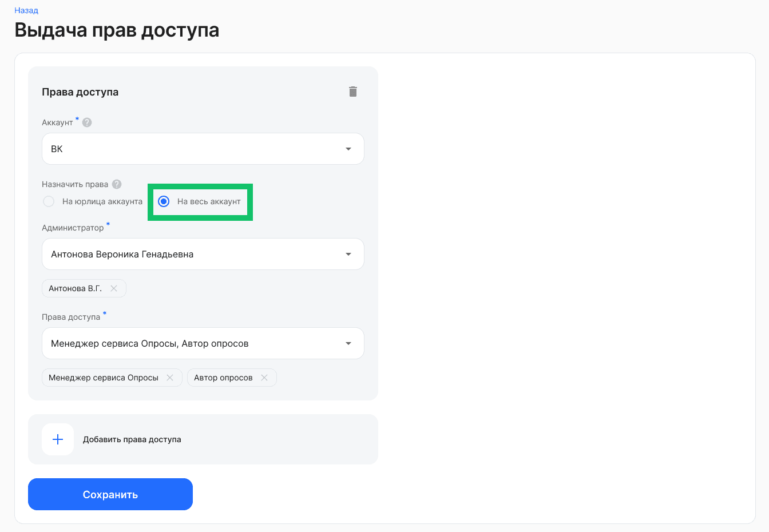Viewport: 769px width, 532px height.
Task: Click the Назад link at the top
Action: [25, 10]
